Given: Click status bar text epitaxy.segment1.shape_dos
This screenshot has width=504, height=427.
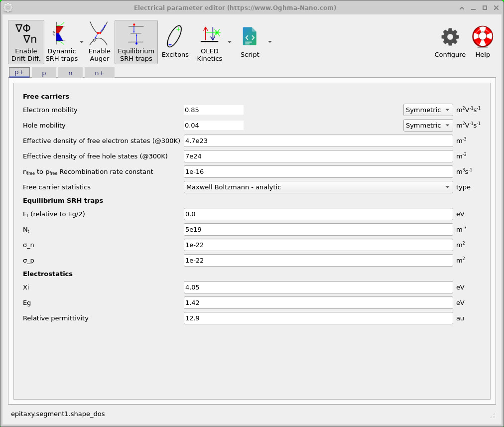Looking at the screenshot, I should (x=58, y=414).
